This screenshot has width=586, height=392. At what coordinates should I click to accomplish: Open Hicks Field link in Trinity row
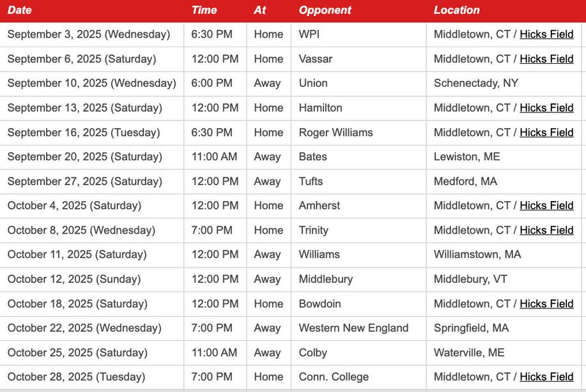[x=546, y=230]
